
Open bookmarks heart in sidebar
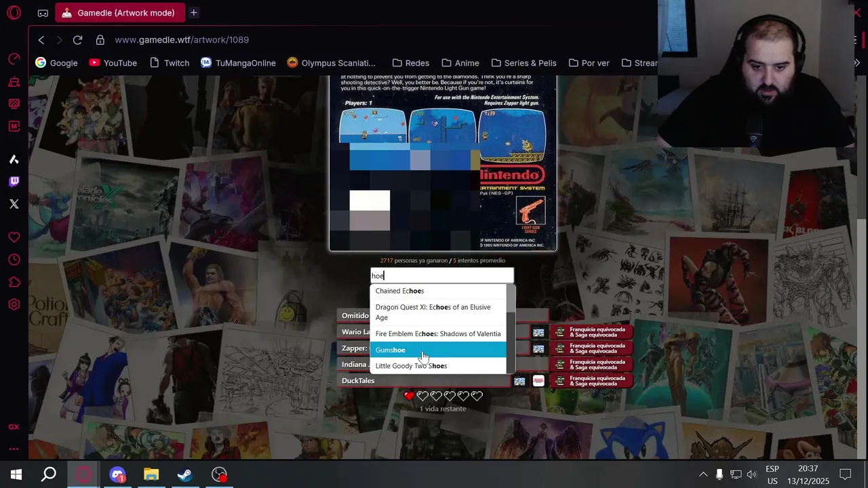tap(14, 237)
